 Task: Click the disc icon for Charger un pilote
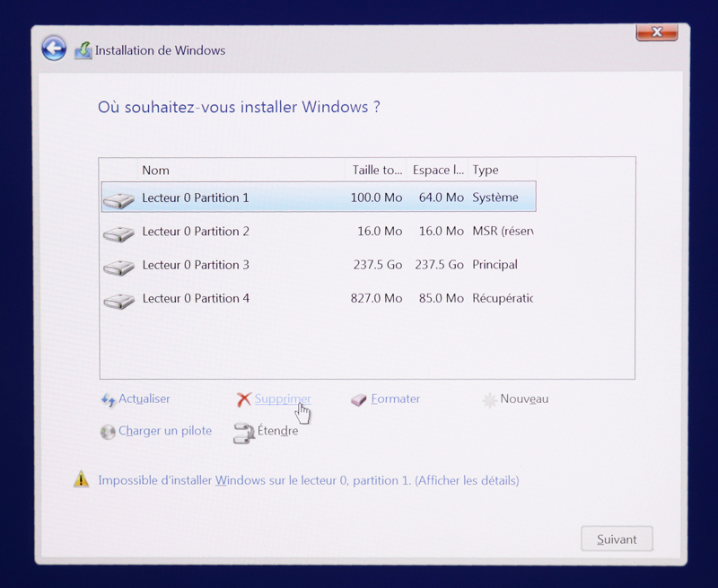(108, 432)
